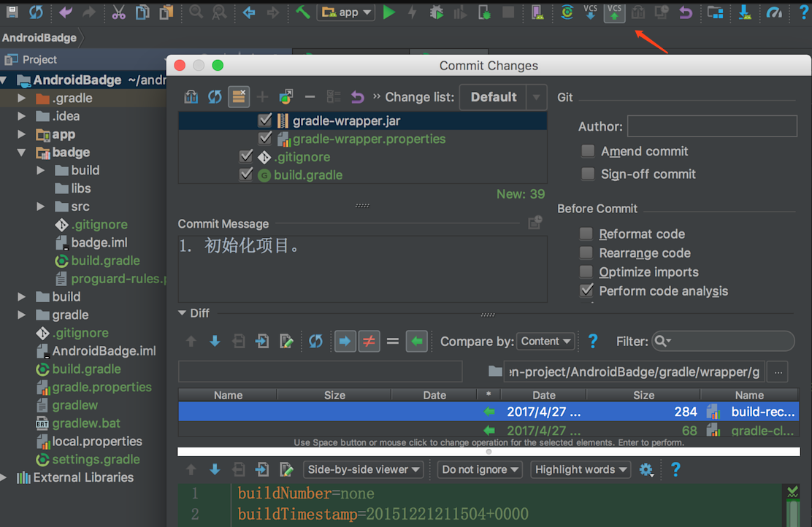
Task: Click the Paste clipboard icon
Action: [x=166, y=12]
